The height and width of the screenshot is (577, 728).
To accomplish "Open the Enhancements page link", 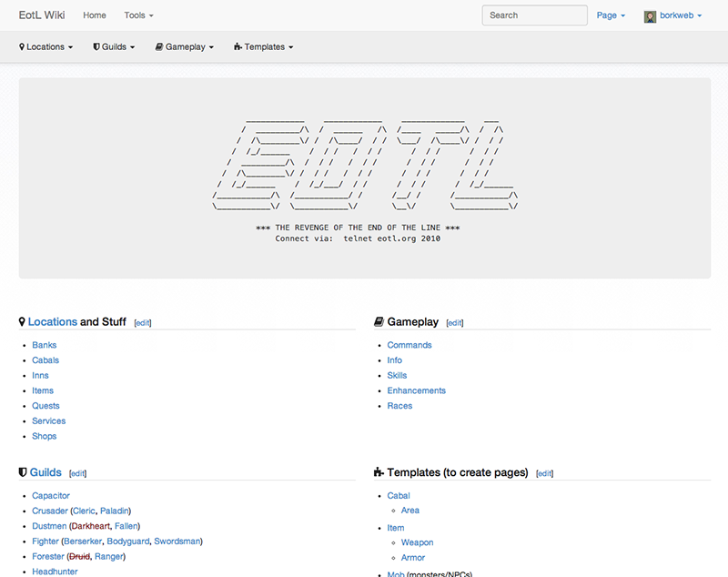I will pos(417,390).
